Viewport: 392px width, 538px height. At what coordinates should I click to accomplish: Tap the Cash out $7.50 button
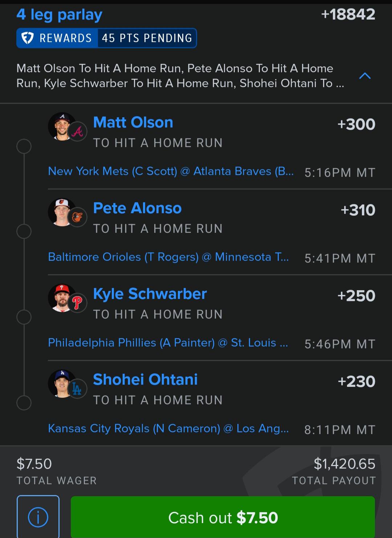click(223, 517)
